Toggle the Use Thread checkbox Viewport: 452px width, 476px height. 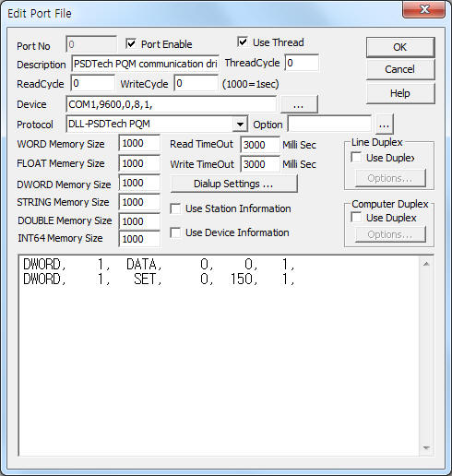click(x=243, y=42)
